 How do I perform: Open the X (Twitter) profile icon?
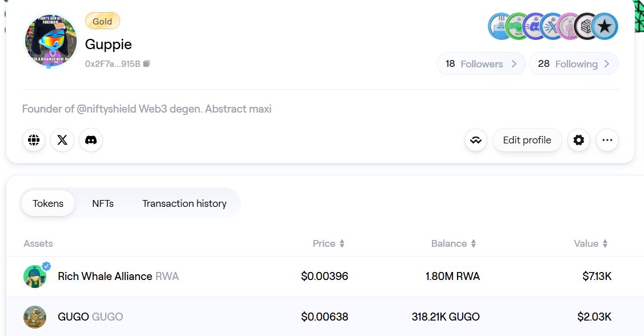pyautogui.click(x=62, y=140)
